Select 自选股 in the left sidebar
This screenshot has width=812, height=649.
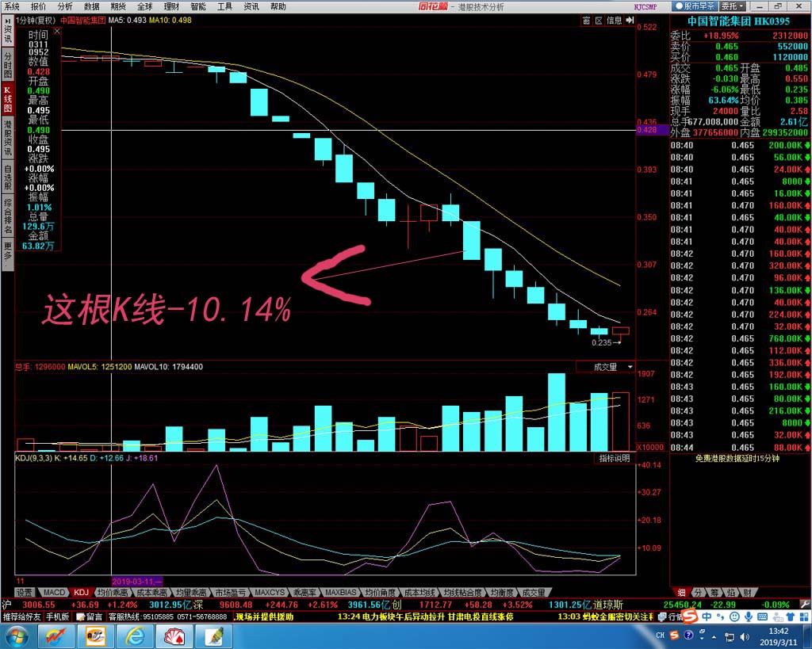[7, 177]
